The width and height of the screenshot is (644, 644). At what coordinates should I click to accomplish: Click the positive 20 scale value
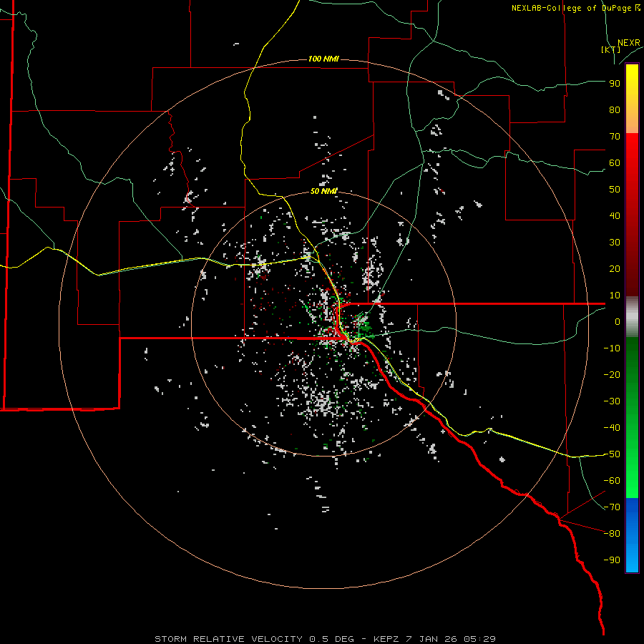click(615, 269)
